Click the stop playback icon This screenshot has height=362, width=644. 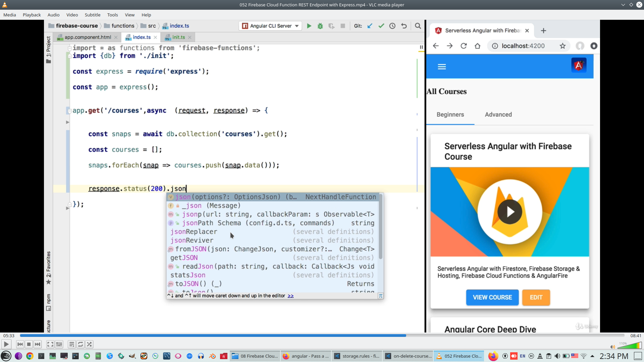[29, 344]
